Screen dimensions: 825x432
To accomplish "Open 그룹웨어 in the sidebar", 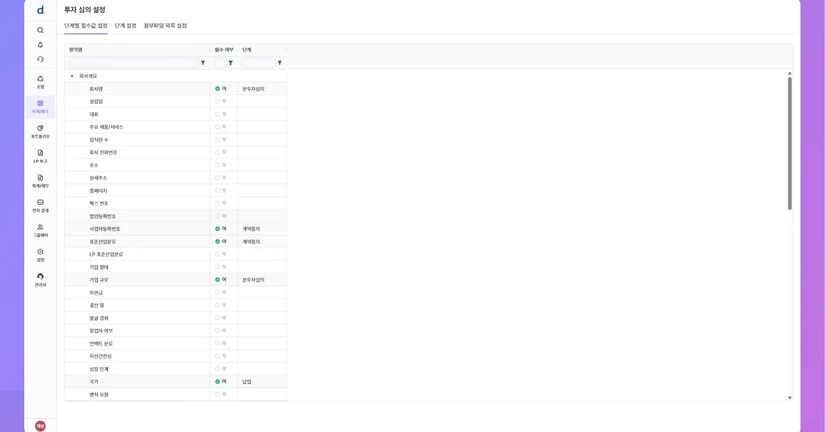I will click(x=40, y=230).
